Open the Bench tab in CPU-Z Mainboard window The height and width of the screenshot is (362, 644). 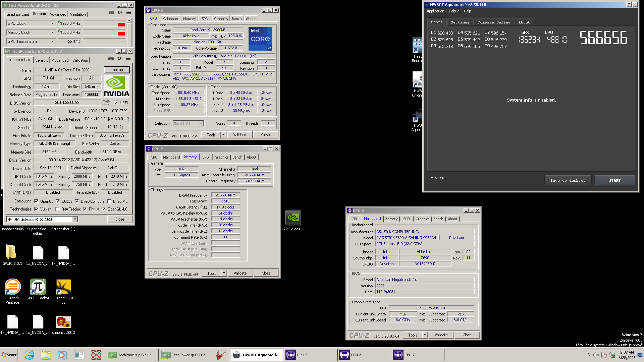(438, 219)
